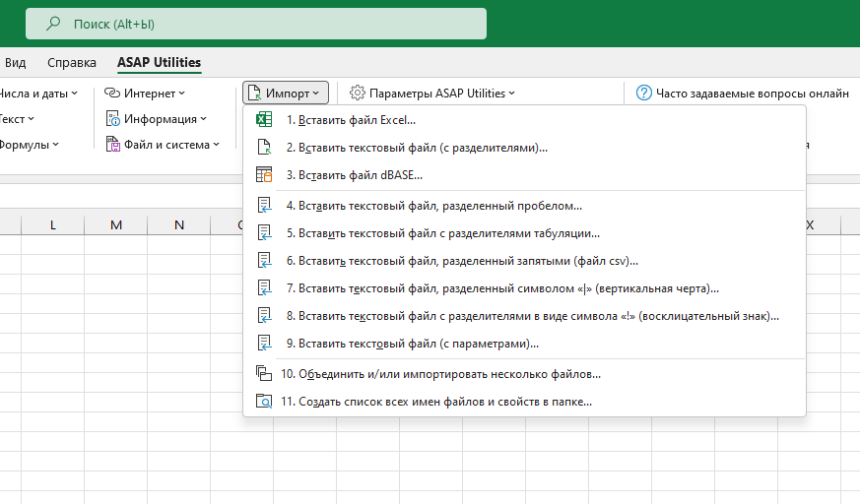860x504 pixels.
Task: Click the Поиск search box
Action: [x=256, y=24]
